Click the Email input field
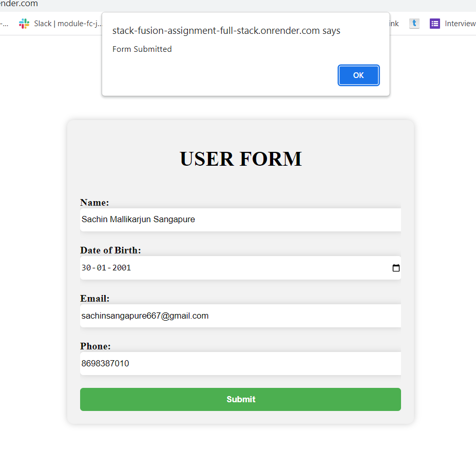 240,316
